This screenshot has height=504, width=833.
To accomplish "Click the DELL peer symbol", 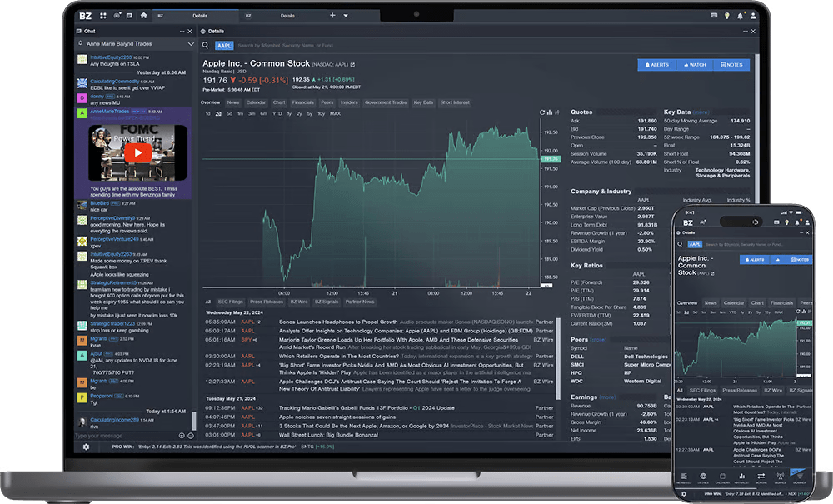I will click(577, 357).
